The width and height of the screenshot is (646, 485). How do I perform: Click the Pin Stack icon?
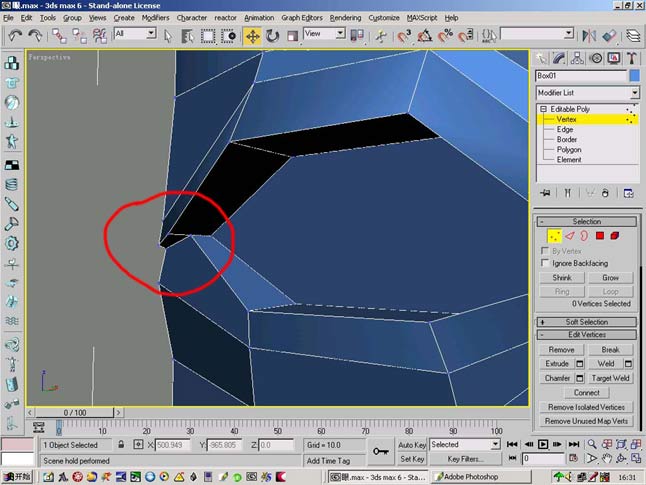click(545, 193)
